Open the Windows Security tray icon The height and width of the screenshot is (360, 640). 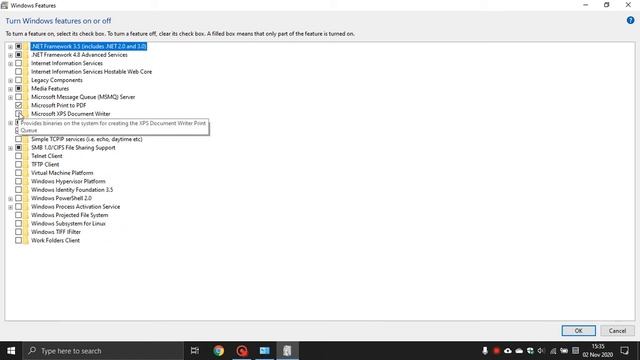530,351
